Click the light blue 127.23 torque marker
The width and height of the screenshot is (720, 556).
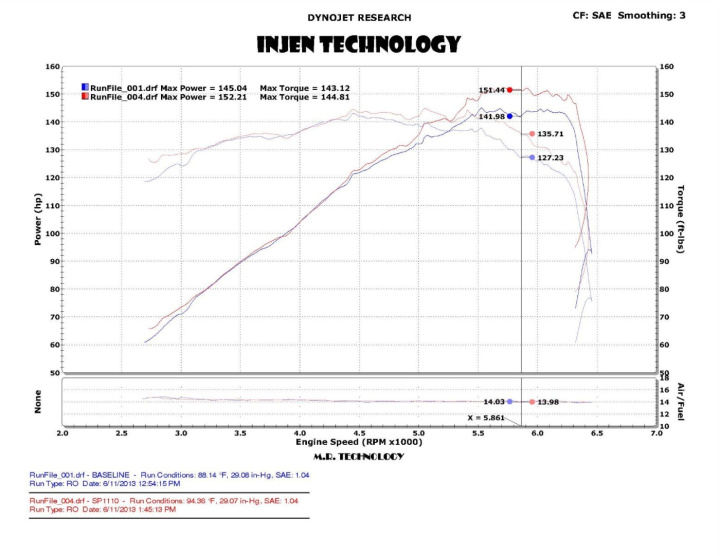click(532, 157)
